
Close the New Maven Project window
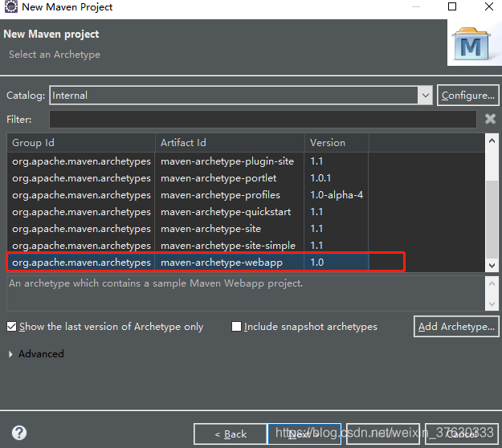point(489,6)
